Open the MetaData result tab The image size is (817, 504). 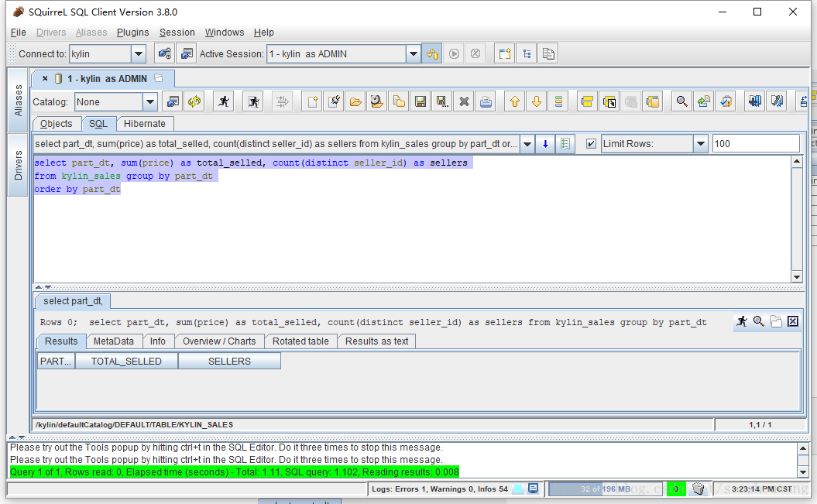[114, 341]
